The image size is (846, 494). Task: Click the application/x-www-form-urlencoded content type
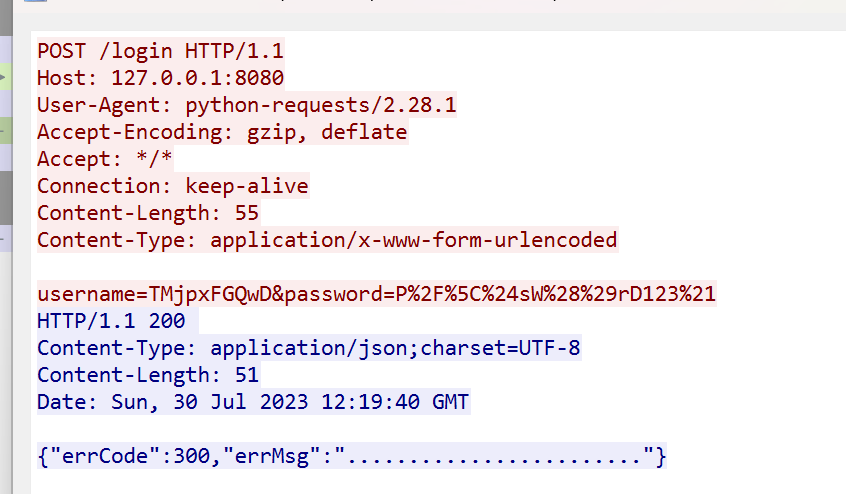413,239
